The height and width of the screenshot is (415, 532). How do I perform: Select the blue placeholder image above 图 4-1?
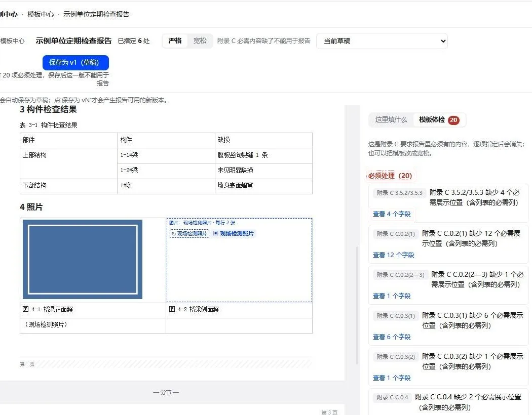pos(83,260)
